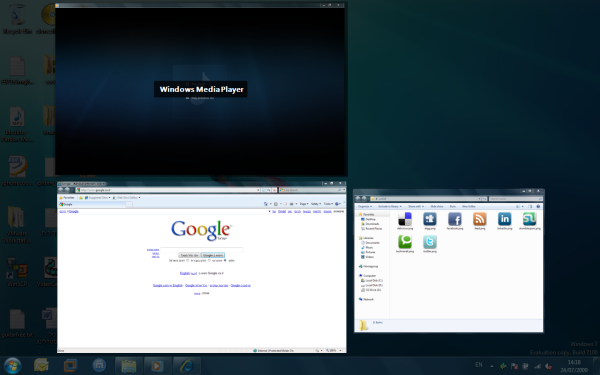Click New folder in Explorer toolbar

(468, 206)
